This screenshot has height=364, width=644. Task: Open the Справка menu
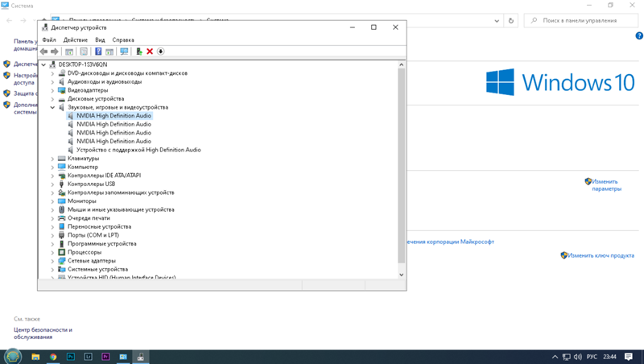coord(123,39)
